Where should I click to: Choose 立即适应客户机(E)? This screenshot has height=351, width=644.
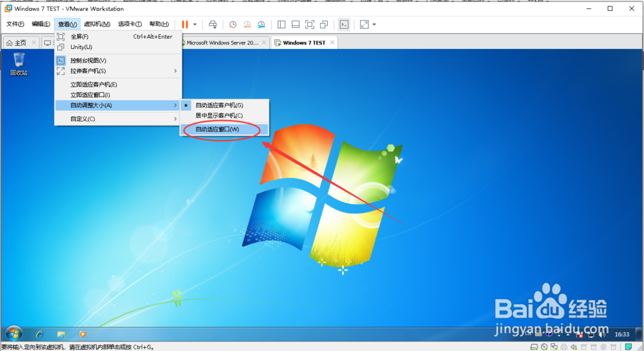pyautogui.click(x=118, y=84)
